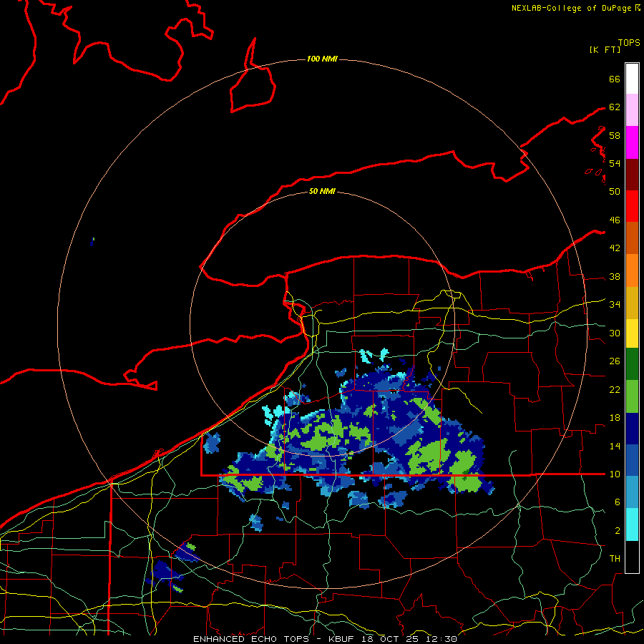The width and height of the screenshot is (644, 644).
Task: Click the 18 OCT 25 date stamp
Action: (390, 639)
